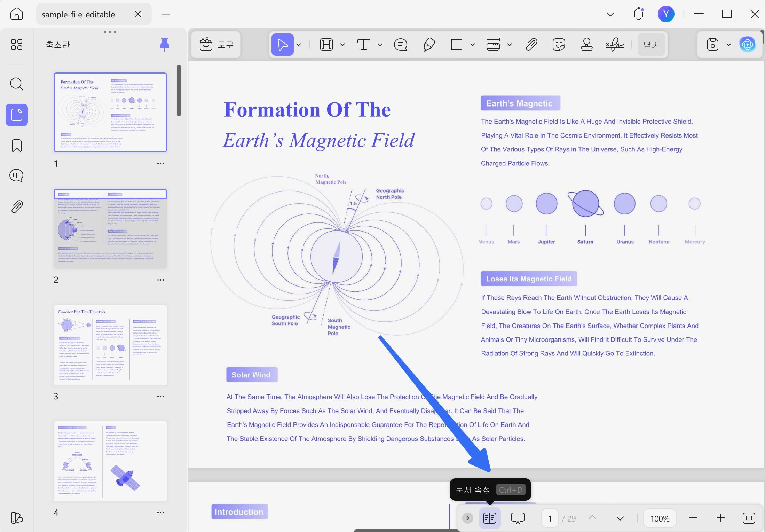Screen dimensions: 765x532
Task: Open the bookmarks panel
Action: pyautogui.click(x=17, y=146)
